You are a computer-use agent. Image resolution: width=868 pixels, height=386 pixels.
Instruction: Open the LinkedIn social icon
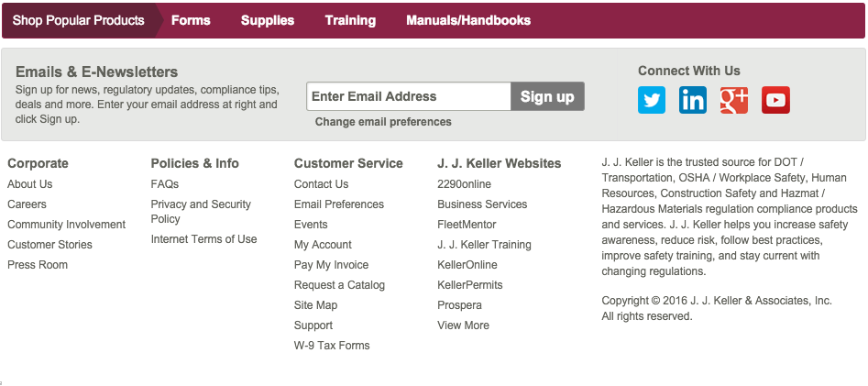(x=693, y=100)
